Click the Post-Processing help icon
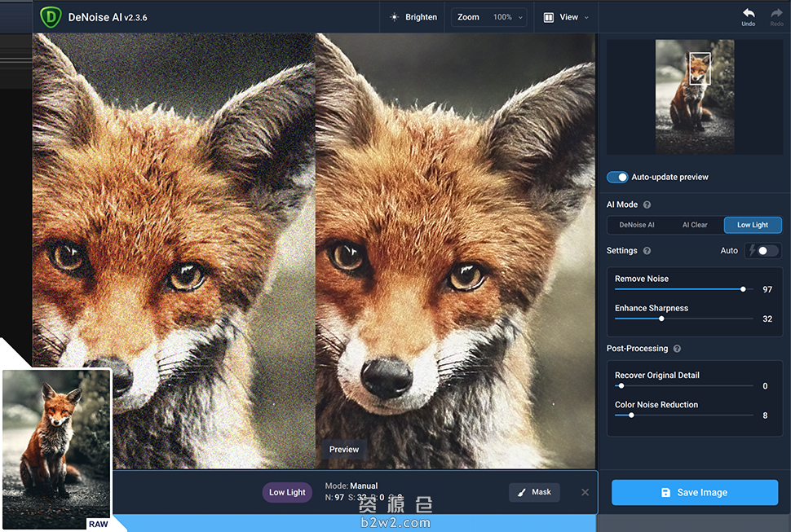 tap(677, 349)
